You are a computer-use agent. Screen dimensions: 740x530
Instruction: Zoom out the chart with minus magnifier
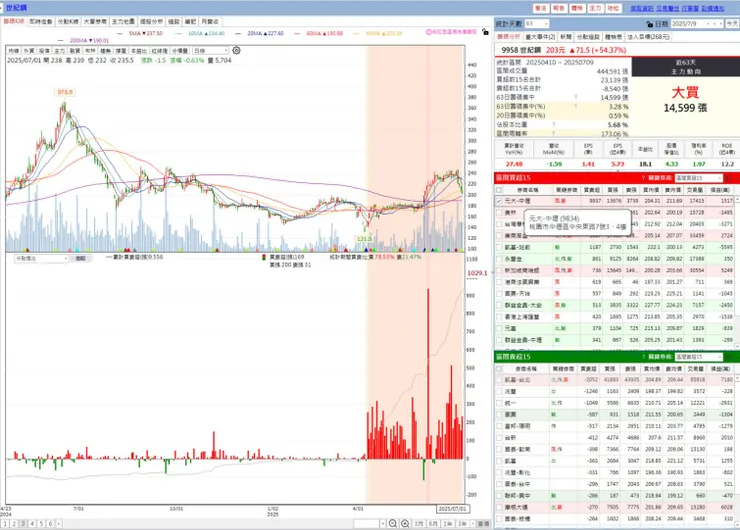393,523
